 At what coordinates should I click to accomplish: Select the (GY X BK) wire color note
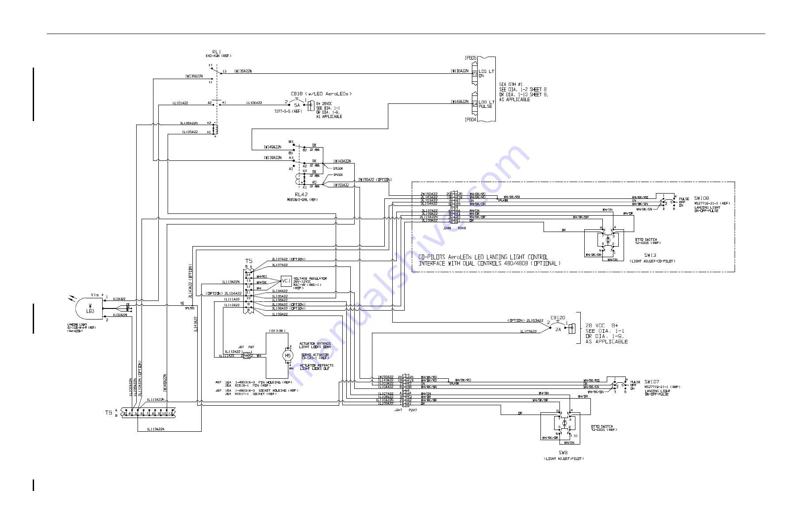(277, 331)
